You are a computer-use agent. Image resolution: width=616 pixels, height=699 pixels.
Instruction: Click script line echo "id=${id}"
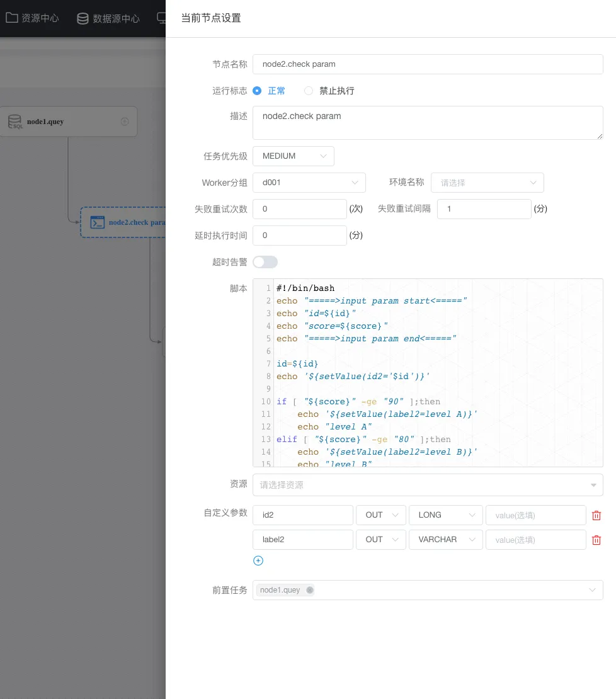[316, 314]
